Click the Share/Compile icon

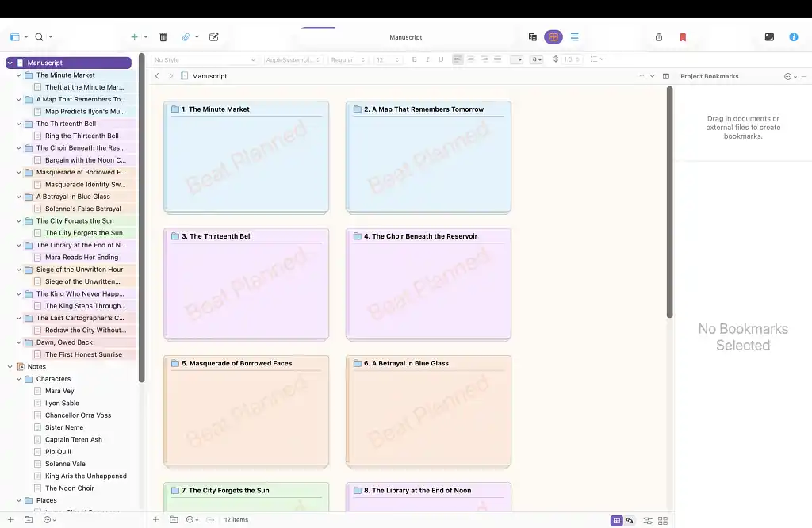(x=659, y=36)
